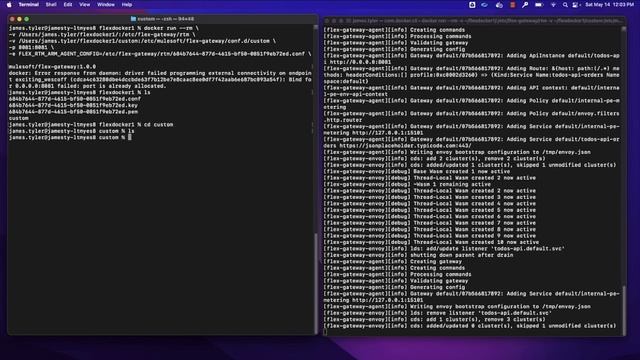Click the red menu bar icon
This screenshot has width=640, height=360.
[513, 5]
